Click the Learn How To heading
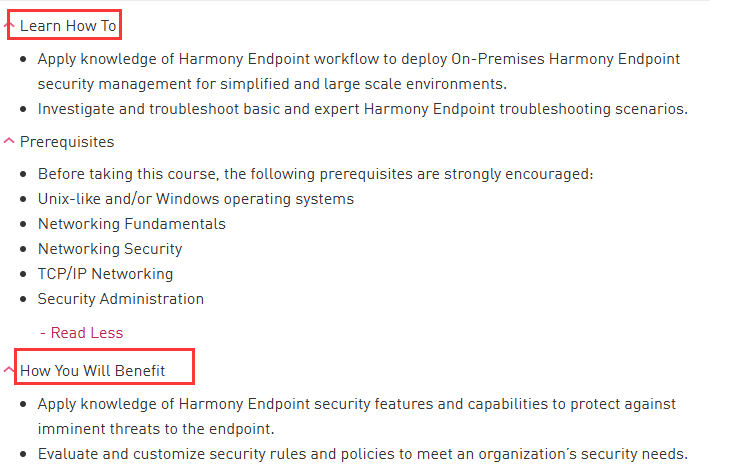Viewport: 736px width, 473px height. [68, 26]
